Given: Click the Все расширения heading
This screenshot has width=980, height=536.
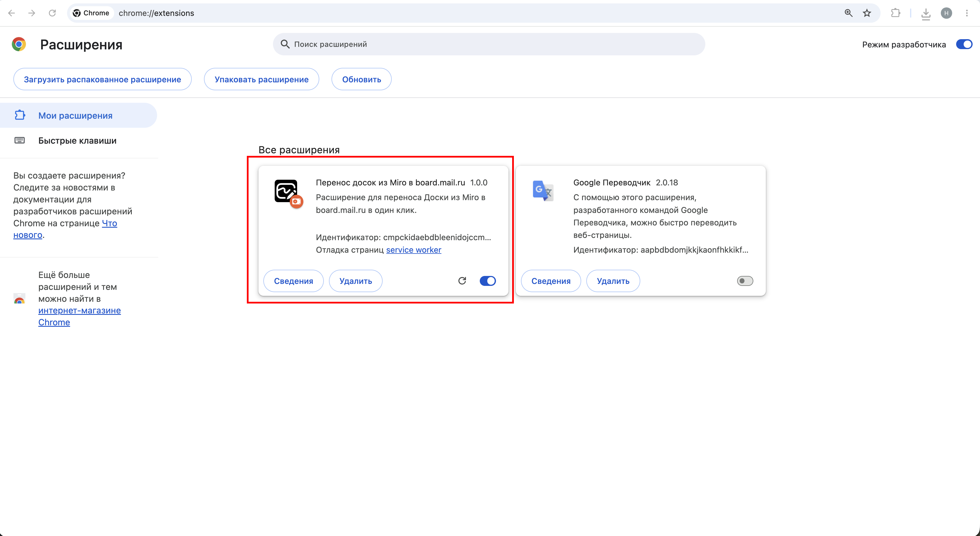Looking at the screenshot, I should tap(299, 150).
